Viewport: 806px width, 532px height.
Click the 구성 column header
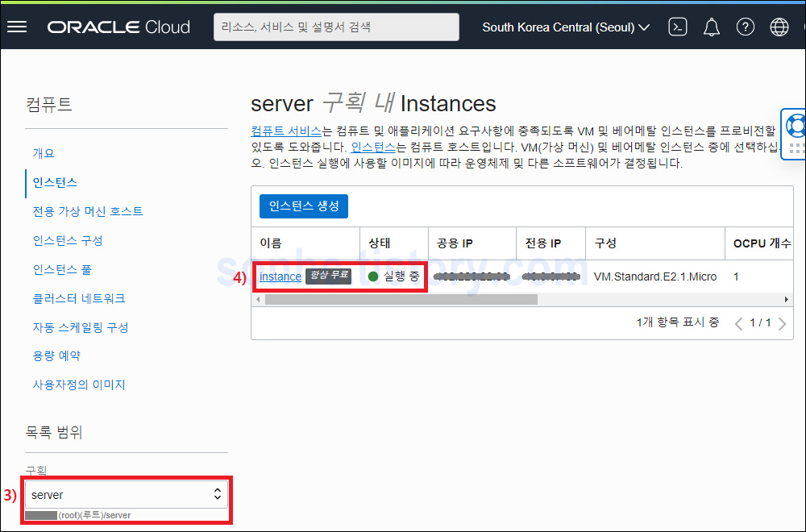[x=605, y=243]
